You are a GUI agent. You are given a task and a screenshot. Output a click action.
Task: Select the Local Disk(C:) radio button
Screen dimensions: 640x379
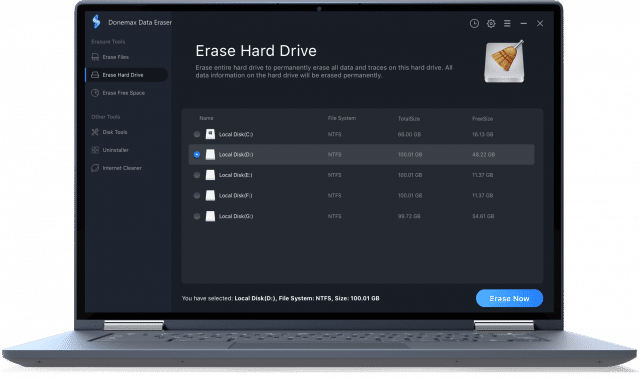point(197,134)
